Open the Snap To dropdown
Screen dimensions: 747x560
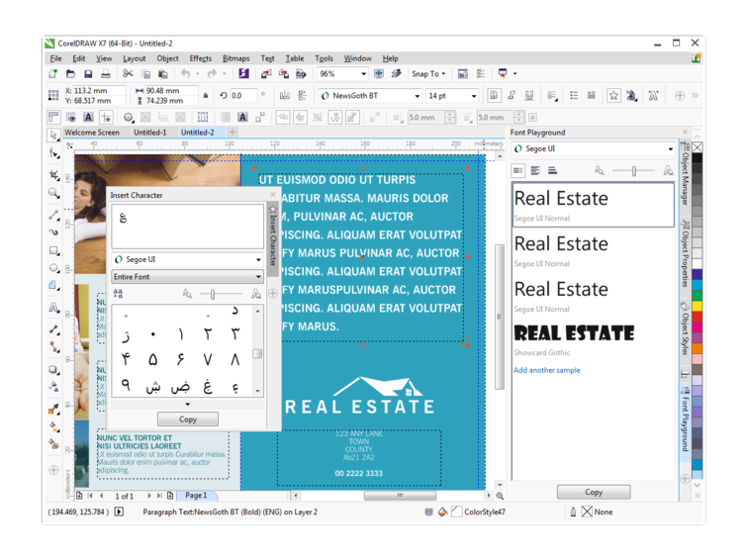point(428,74)
